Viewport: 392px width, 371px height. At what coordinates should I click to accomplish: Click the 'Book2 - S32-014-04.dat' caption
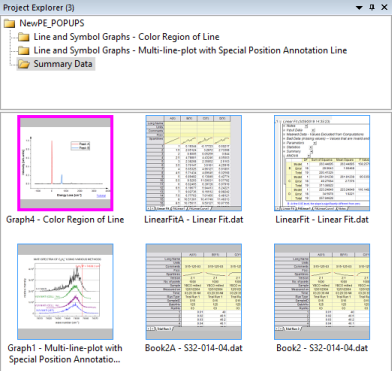tap(322, 348)
